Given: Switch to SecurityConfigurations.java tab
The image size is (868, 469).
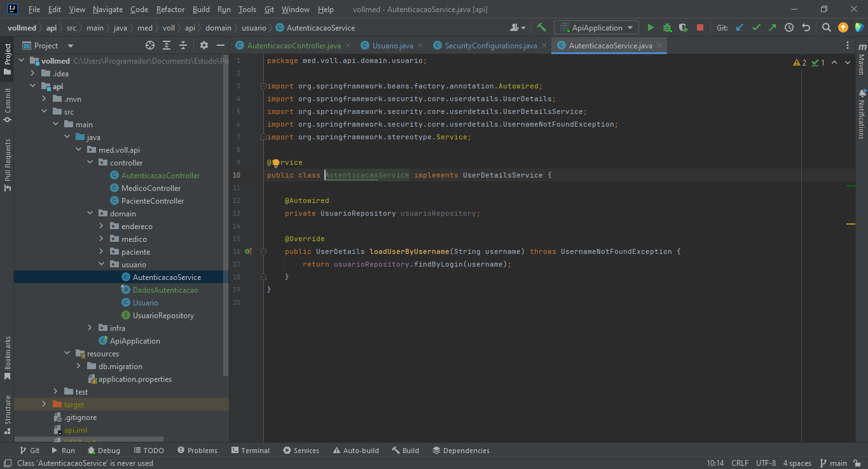Looking at the screenshot, I should coord(490,46).
